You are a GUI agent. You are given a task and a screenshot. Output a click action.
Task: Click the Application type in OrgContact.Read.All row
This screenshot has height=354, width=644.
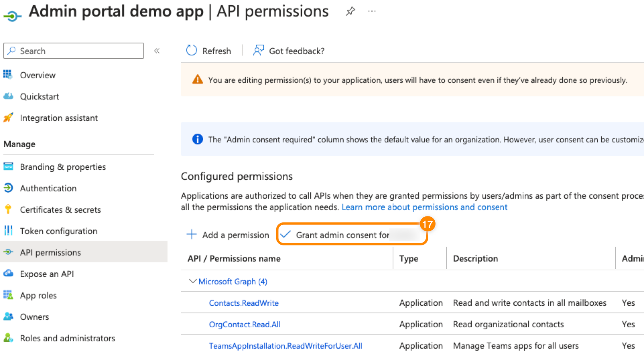421,324
